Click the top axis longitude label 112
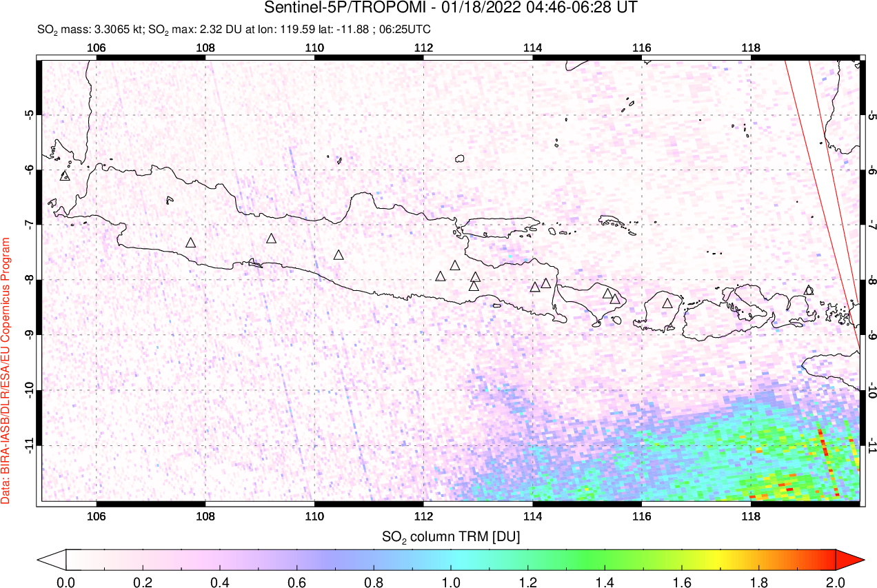Viewport: 877px width, 588px height. point(423,48)
